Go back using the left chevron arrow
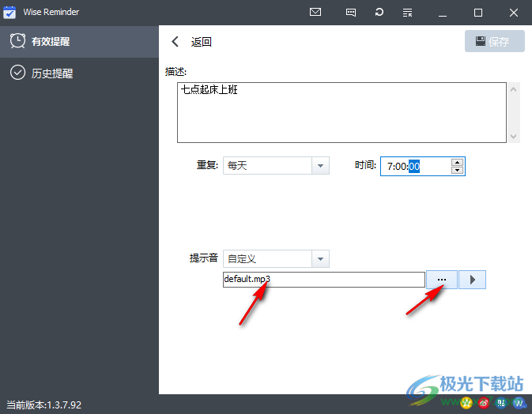 [x=175, y=42]
